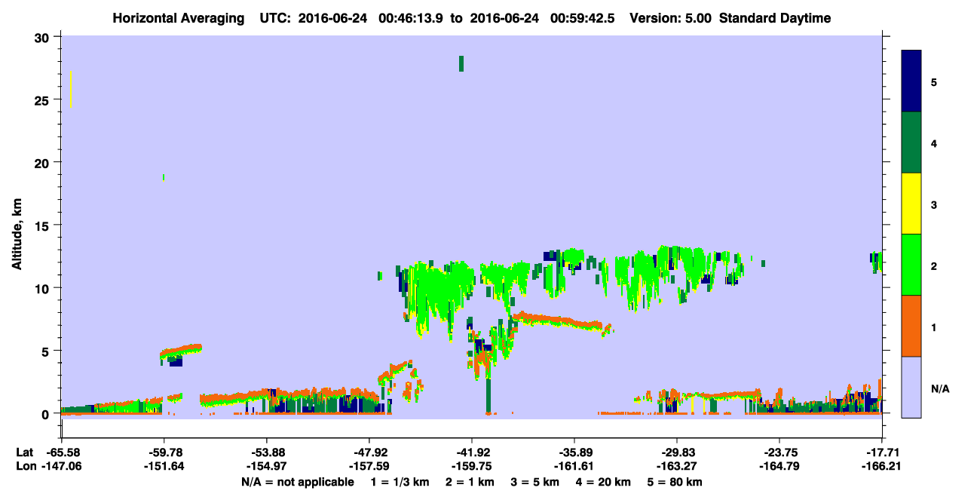The height and width of the screenshot is (503, 980).
Task: Click the colorbar label '1'
Action: point(934,327)
